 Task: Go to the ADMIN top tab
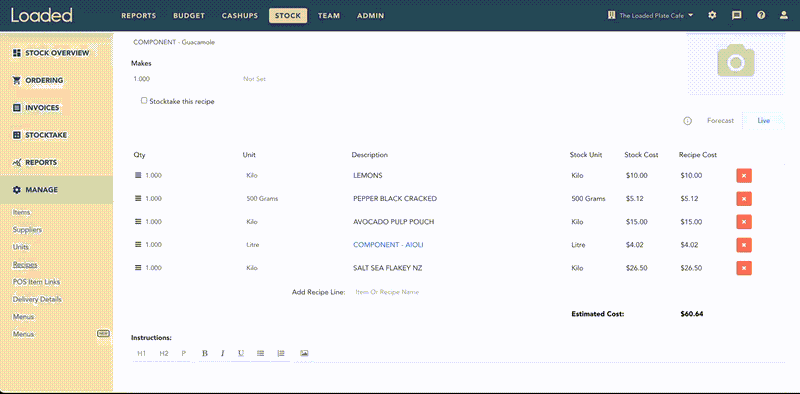[370, 16]
